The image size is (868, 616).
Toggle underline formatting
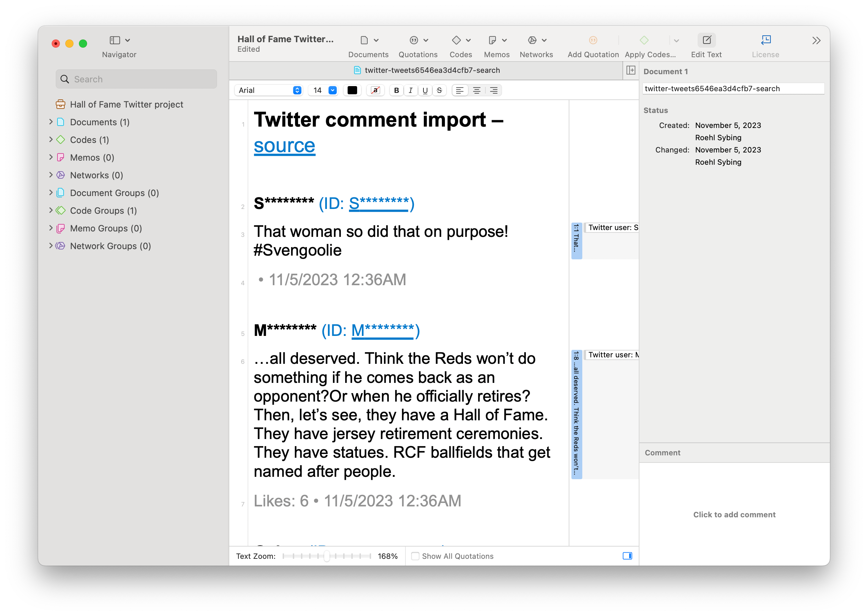pos(425,90)
